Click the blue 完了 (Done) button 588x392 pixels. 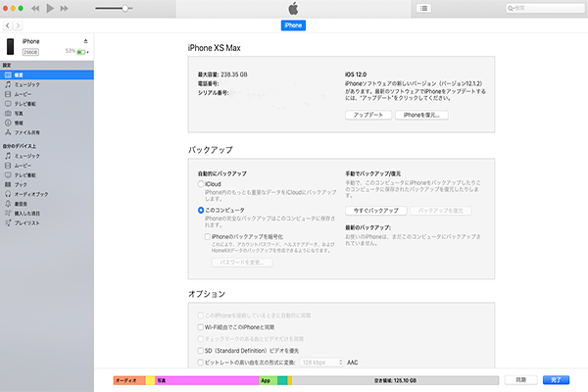pos(556,380)
